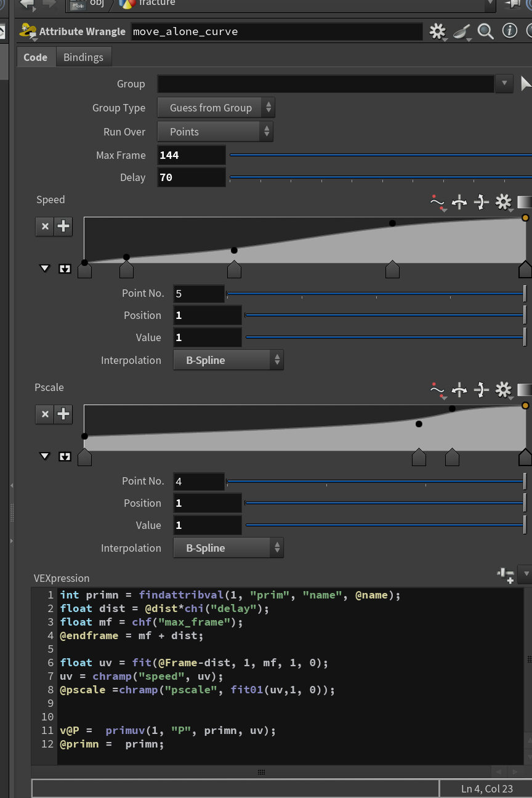The width and height of the screenshot is (532, 798).
Task: Click the search magnifier icon
Action: tap(486, 31)
